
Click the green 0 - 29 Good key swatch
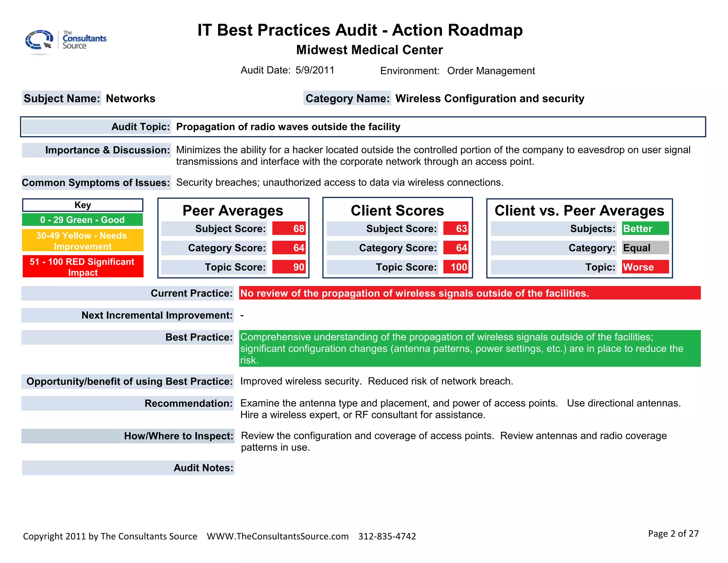coord(82,220)
